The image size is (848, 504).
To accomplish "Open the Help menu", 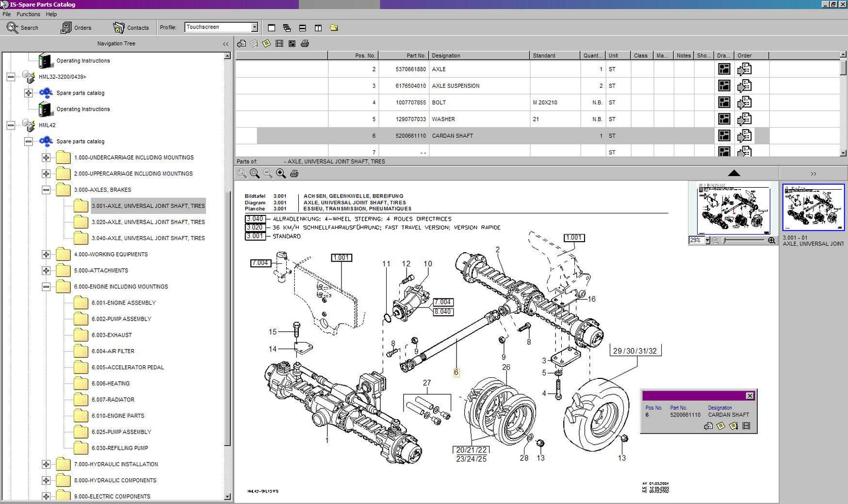I will (51, 14).
